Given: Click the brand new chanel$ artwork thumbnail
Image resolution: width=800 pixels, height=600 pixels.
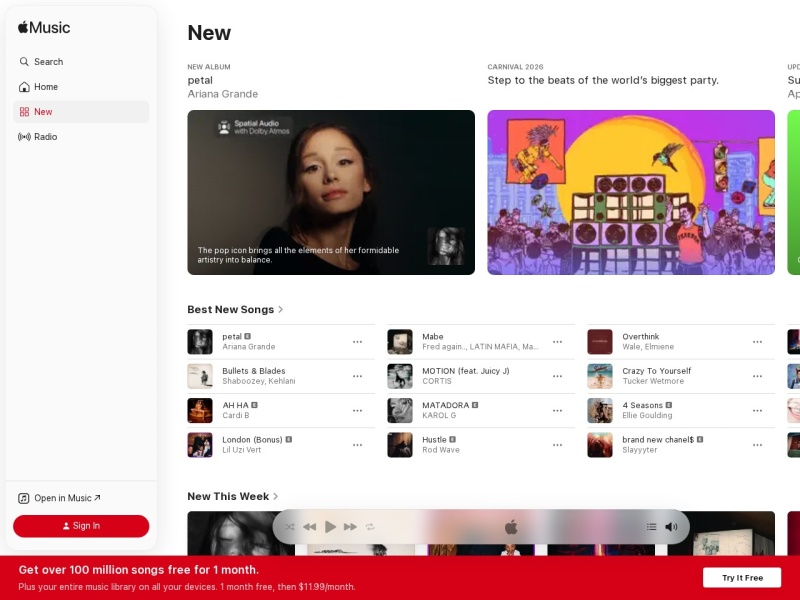Looking at the screenshot, I should click(600, 445).
